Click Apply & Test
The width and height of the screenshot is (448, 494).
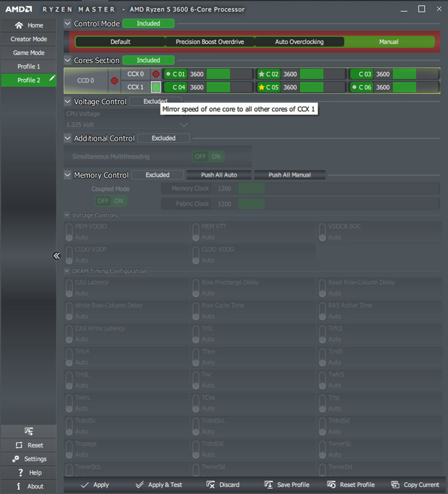(x=158, y=485)
